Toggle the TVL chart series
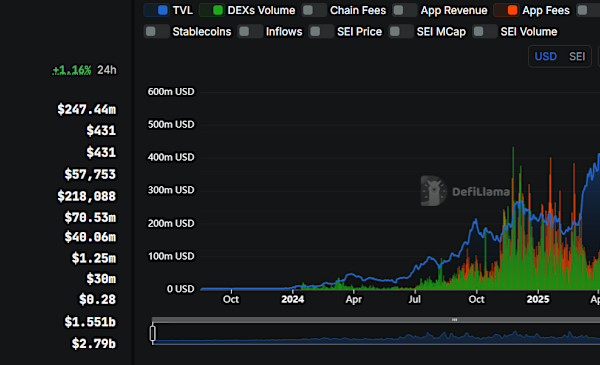The height and width of the screenshot is (365, 600). point(156,10)
